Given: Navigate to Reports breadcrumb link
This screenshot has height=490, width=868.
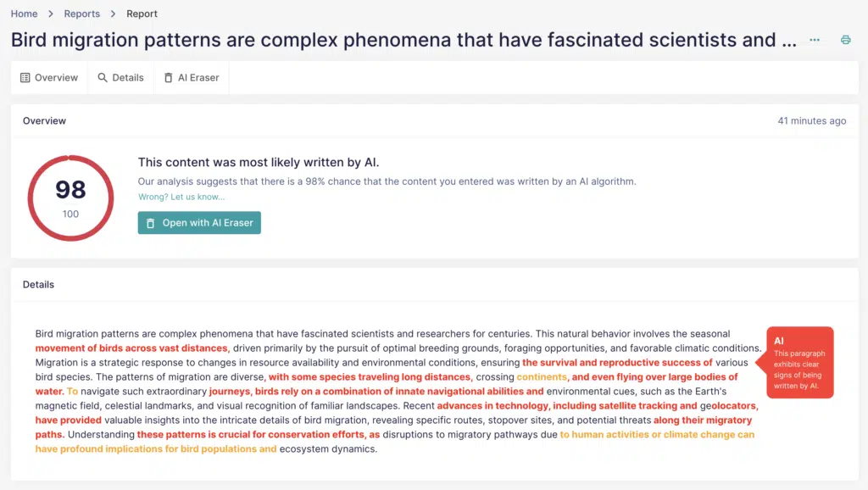Looking at the screenshot, I should point(82,14).
